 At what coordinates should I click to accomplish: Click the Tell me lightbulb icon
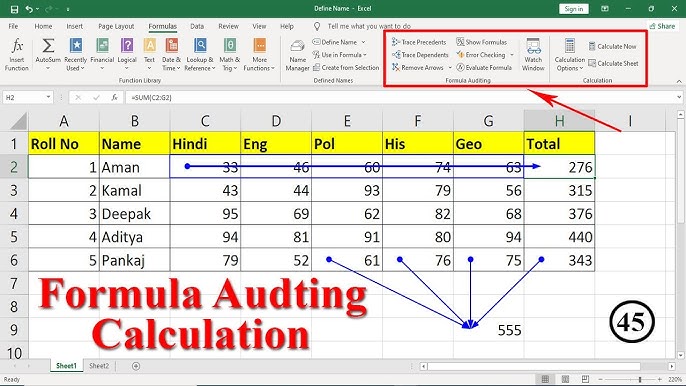317,26
